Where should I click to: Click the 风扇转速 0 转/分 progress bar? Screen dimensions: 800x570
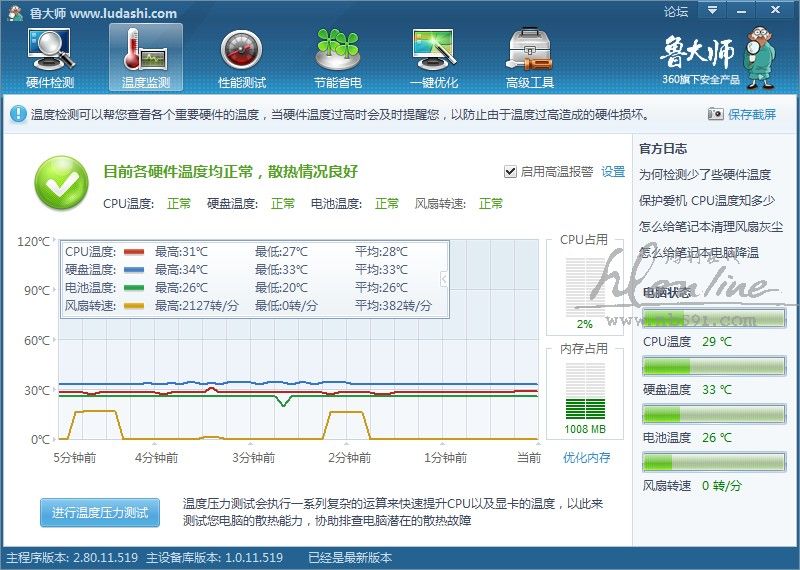(x=714, y=462)
